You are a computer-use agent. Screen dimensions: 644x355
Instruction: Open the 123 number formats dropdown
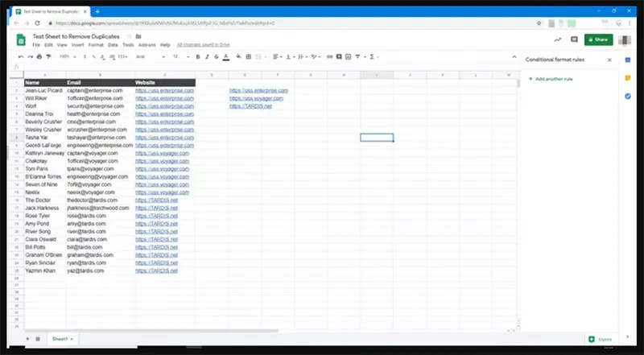click(123, 56)
